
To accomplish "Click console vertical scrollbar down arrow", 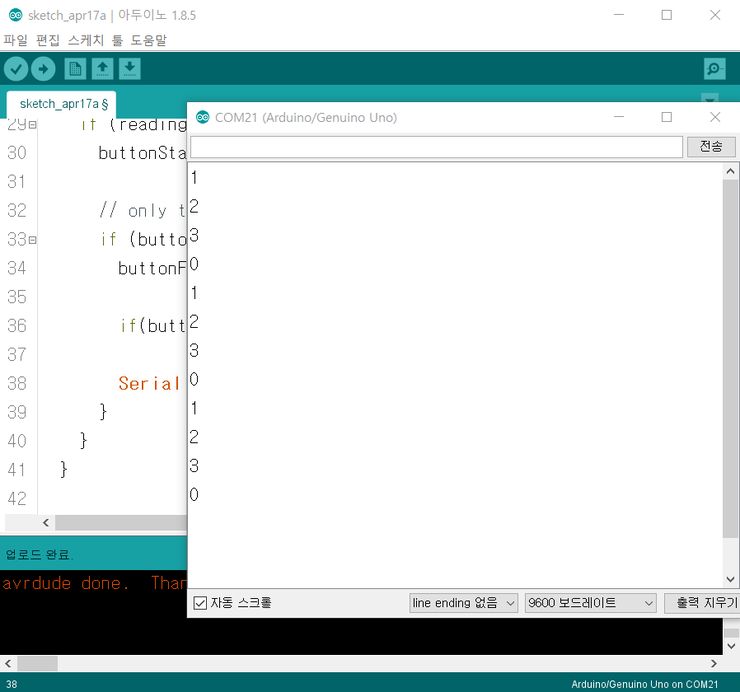I will coord(731,646).
